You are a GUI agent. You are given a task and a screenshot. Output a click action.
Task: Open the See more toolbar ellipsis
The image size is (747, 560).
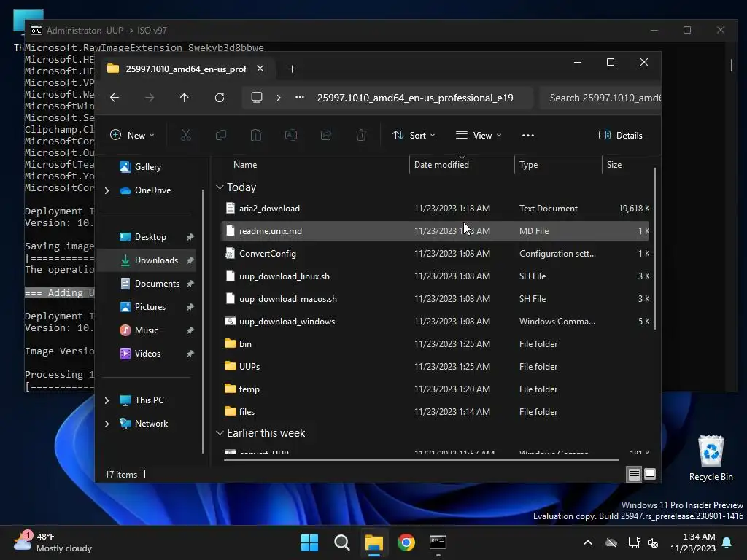[x=528, y=135]
